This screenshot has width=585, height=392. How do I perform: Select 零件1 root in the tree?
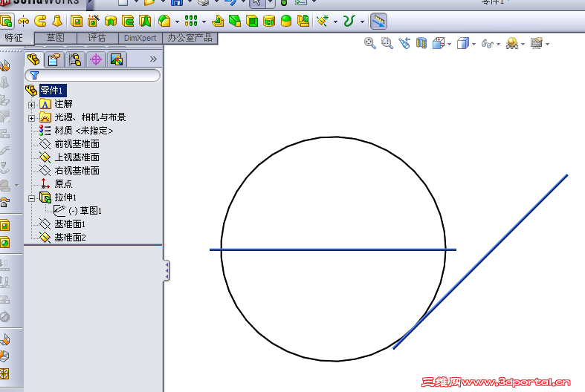[53, 91]
